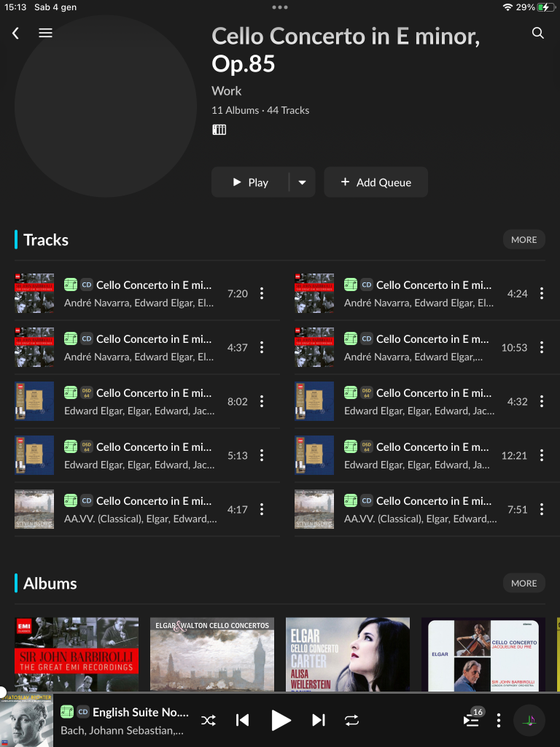Tap the 4:24 track's green classical badge
This screenshot has height=747, width=560.
click(x=351, y=285)
